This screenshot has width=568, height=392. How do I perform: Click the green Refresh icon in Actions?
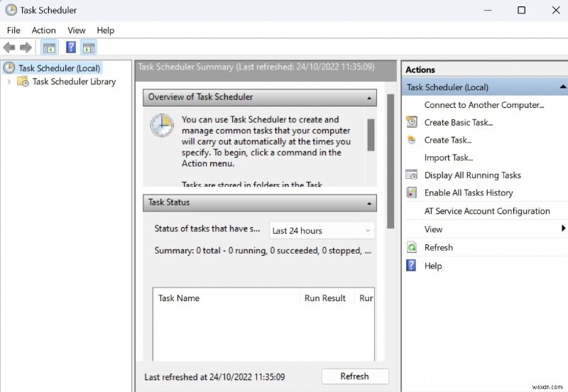pos(412,247)
